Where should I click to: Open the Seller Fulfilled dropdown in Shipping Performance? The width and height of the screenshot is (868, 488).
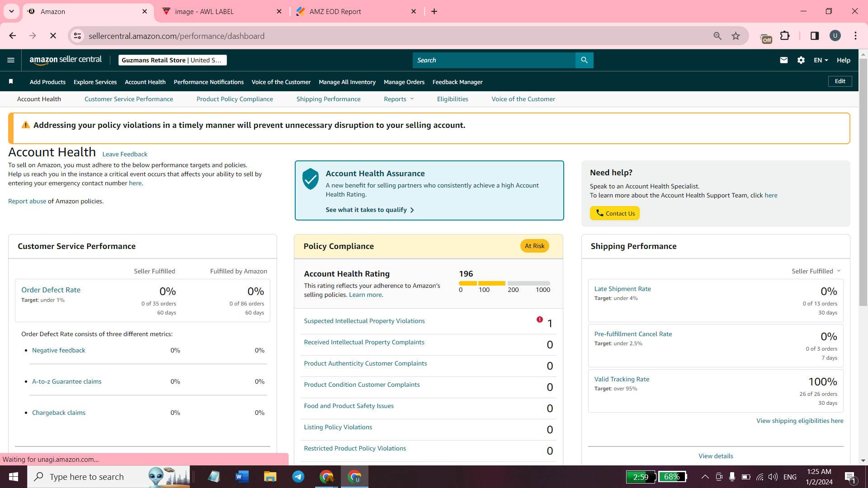pos(816,271)
